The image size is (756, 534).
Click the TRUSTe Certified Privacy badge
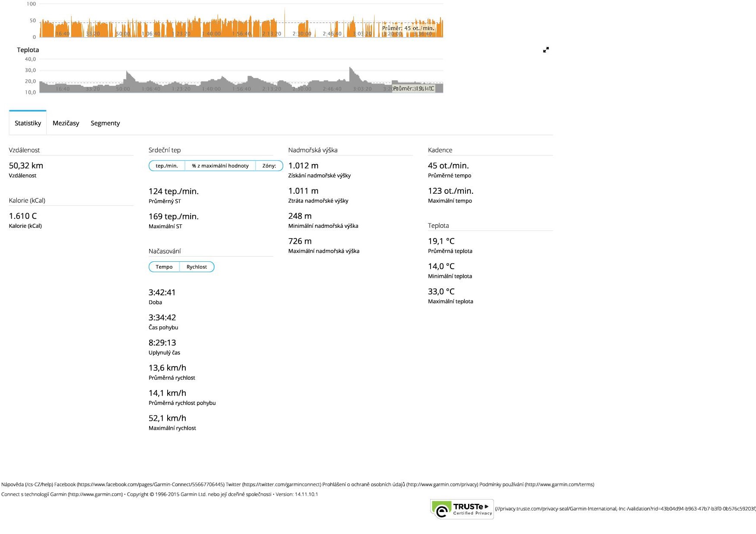462,509
